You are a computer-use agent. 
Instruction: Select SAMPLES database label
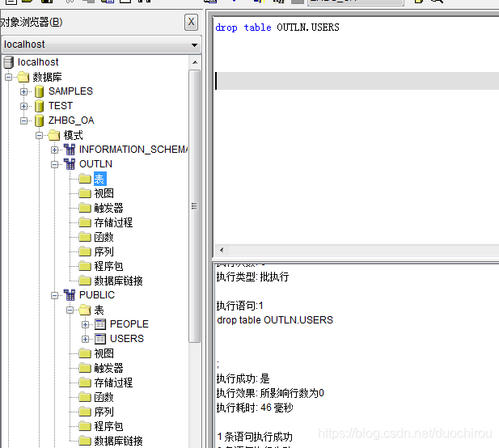70,91
